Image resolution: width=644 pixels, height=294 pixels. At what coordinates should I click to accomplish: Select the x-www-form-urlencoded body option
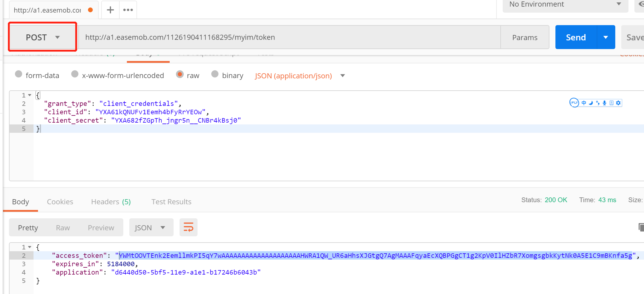pos(75,74)
